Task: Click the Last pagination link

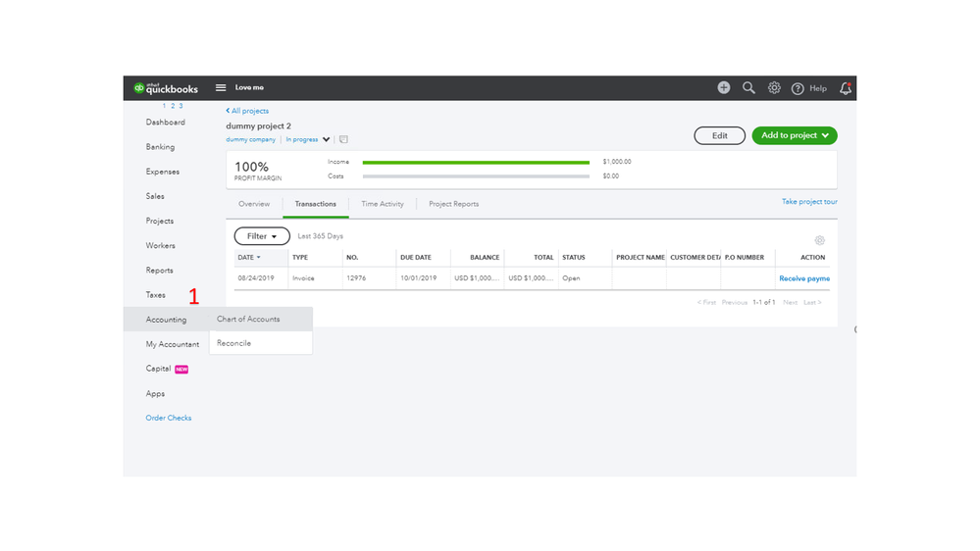Action: coord(812,302)
